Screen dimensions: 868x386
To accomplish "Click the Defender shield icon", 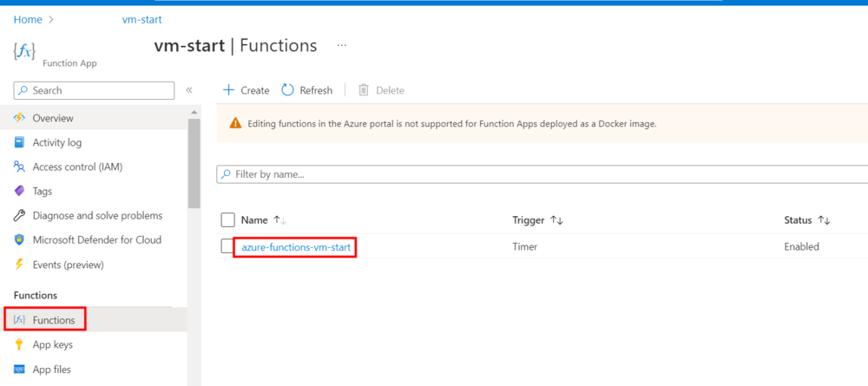I will [19, 240].
